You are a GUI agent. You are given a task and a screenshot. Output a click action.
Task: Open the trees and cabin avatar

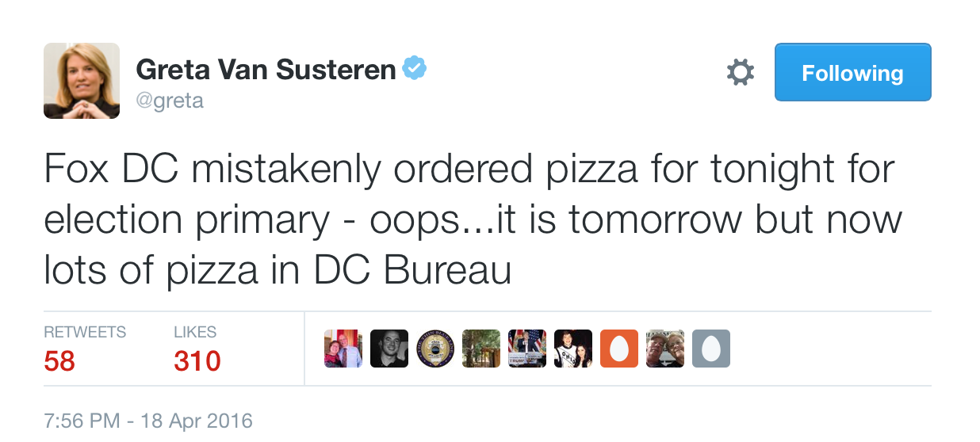[x=481, y=349]
